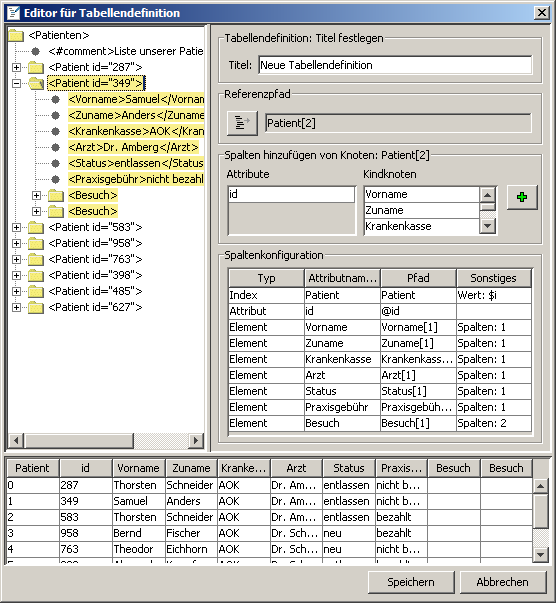This screenshot has height=603, width=556.
Task: Click folder icon of Patient id="958"
Action: (36, 243)
